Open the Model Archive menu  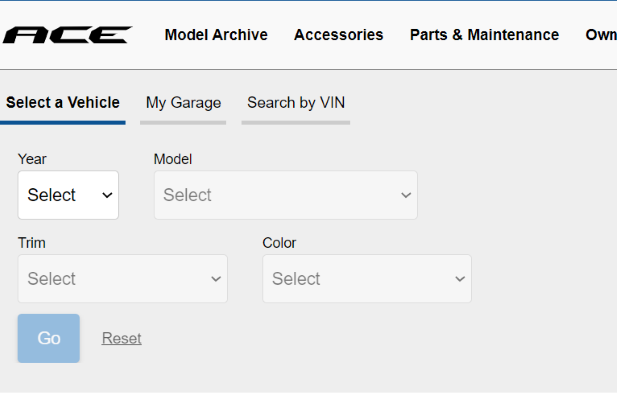pos(216,35)
